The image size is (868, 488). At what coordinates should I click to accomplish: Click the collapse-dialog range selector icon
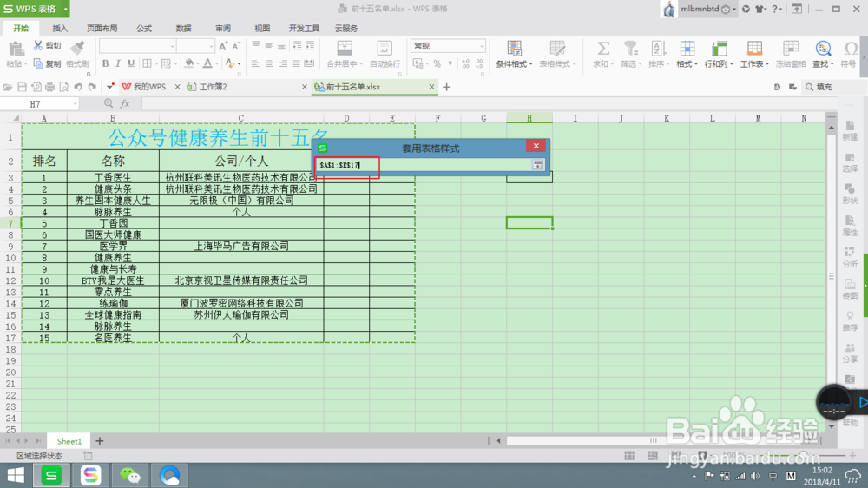pos(537,165)
